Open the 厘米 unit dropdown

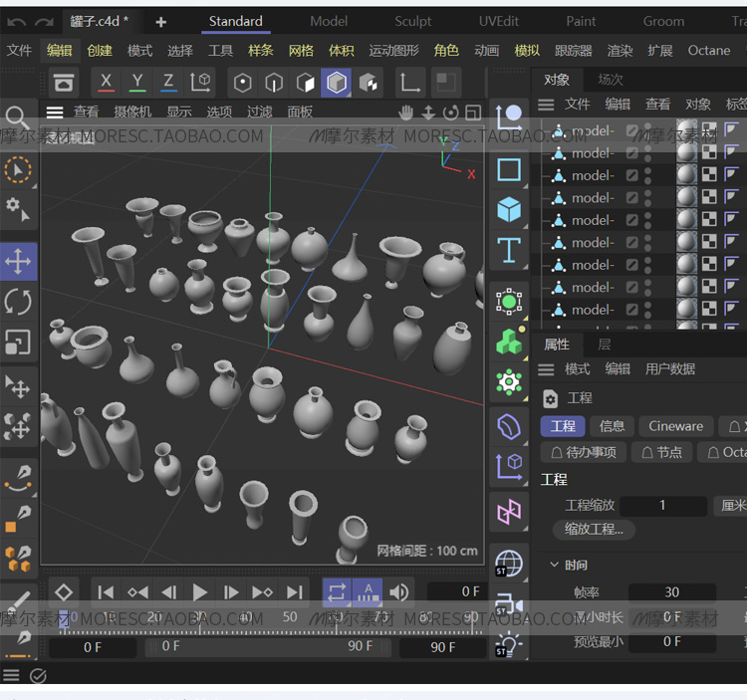click(x=731, y=505)
